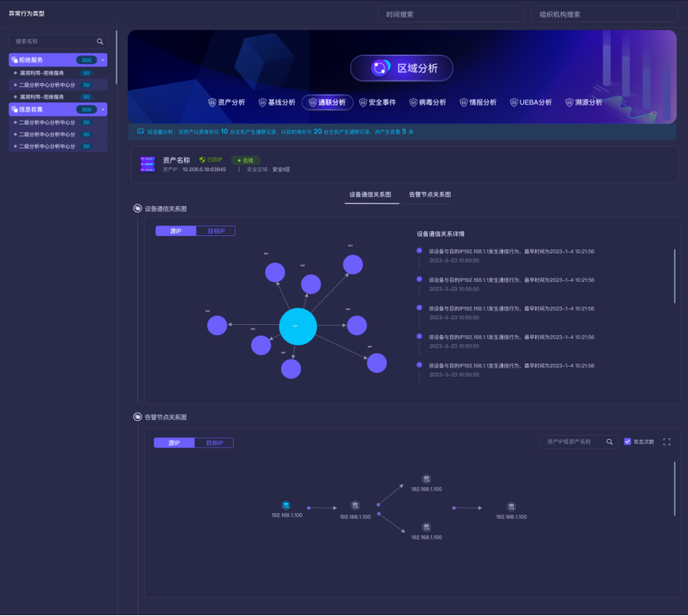This screenshot has height=616, width=688.
Task: Click the fullscreen icon in 告警节点关系图 panel
Action: pyautogui.click(x=666, y=442)
